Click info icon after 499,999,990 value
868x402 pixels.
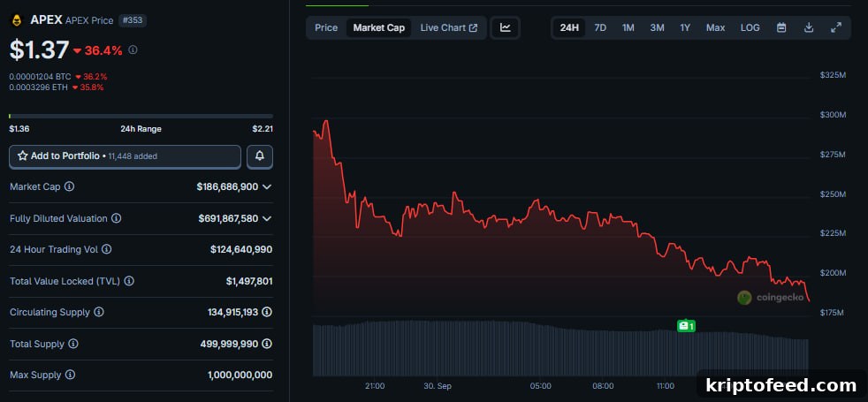[x=267, y=344]
